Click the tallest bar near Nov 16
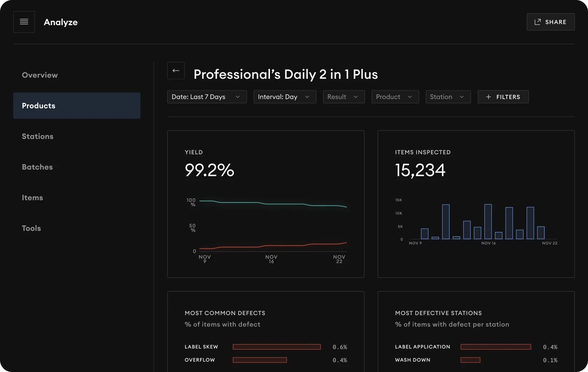Screen dimensions: 588x372 coord(488,222)
